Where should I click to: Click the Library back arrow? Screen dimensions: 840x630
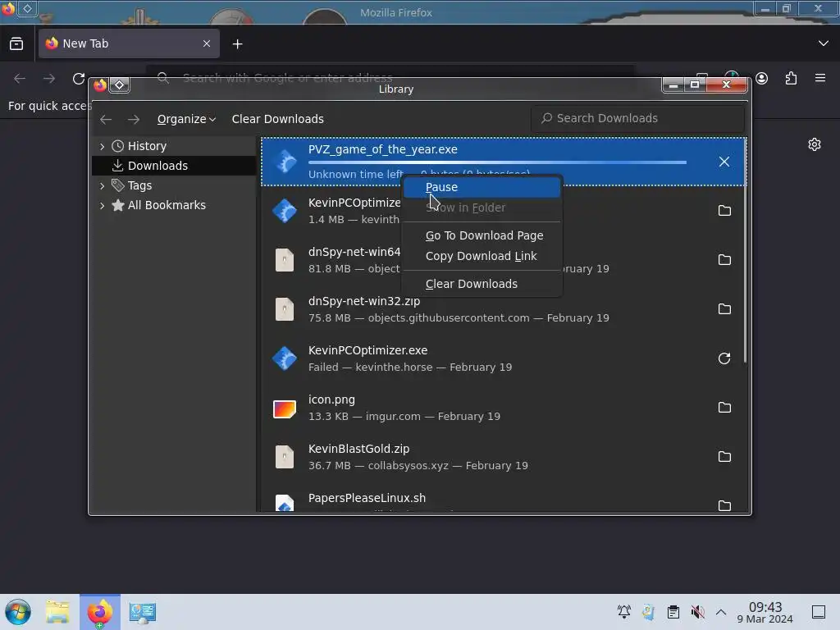click(106, 119)
